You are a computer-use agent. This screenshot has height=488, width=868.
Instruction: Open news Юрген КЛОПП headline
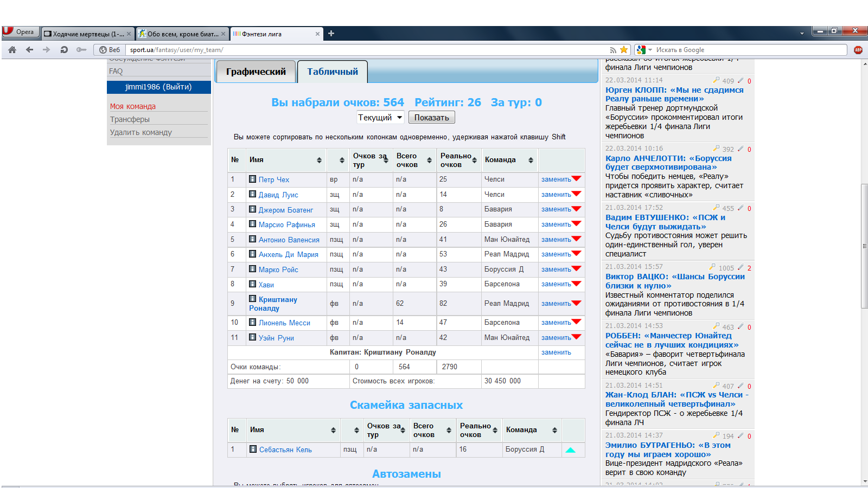point(674,94)
